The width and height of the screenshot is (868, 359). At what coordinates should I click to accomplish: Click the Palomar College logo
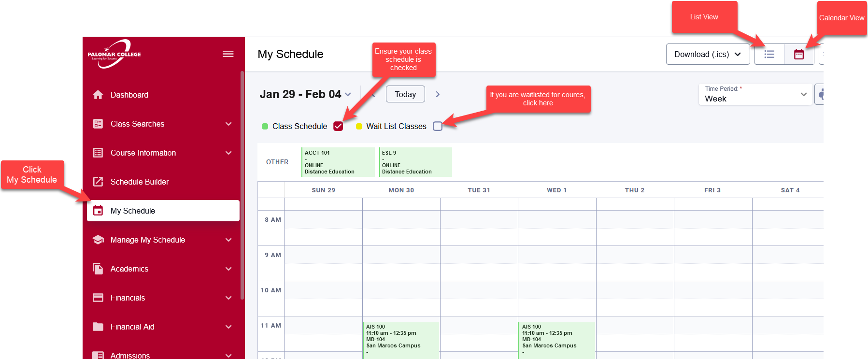pyautogui.click(x=114, y=54)
